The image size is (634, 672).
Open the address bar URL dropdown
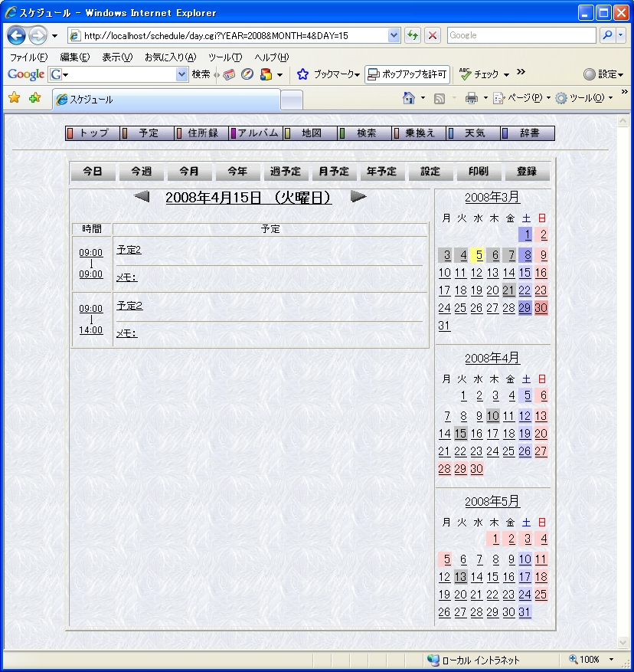tap(394, 35)
